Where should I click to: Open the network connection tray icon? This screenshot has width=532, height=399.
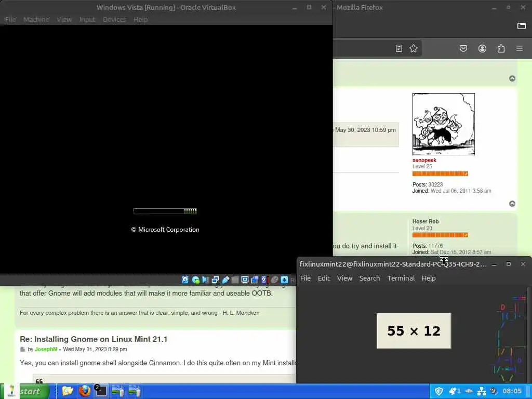point(482,391)
